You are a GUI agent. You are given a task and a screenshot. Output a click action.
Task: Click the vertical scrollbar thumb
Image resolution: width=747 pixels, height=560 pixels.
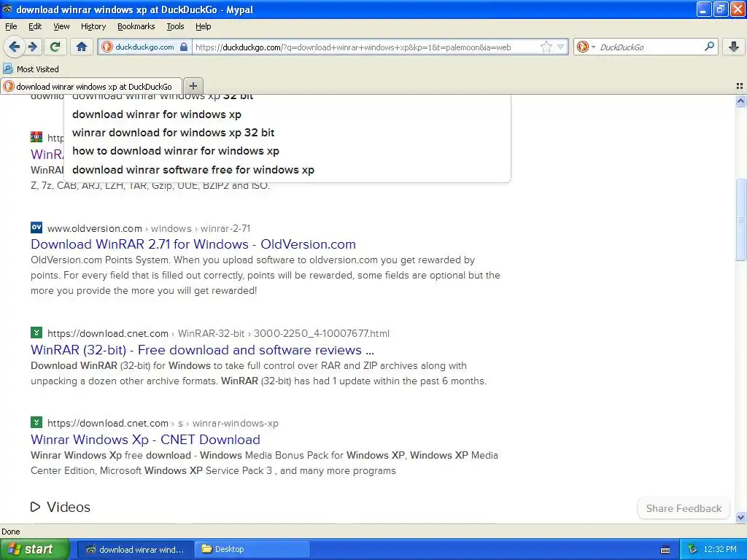(740, 219)
